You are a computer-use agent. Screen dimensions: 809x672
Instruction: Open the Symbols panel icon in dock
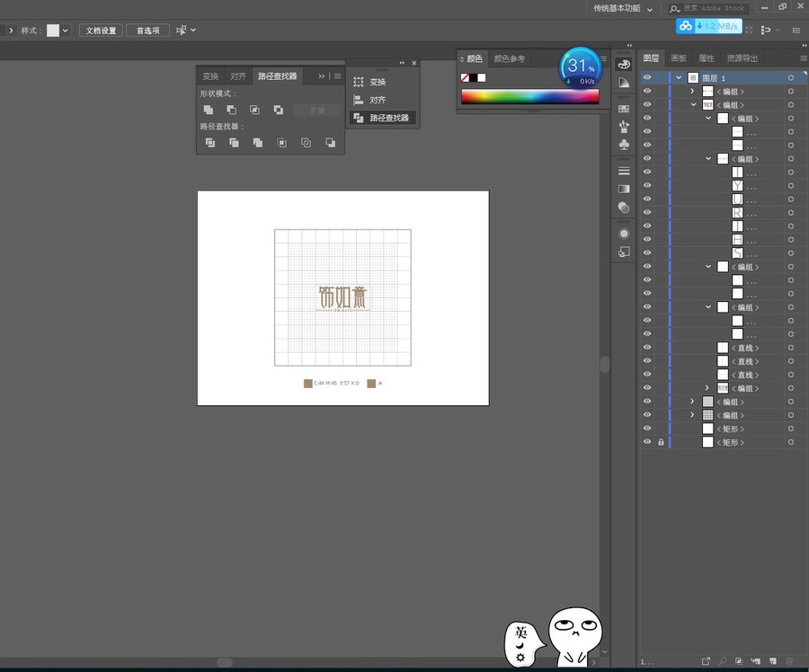pos(624,145)
